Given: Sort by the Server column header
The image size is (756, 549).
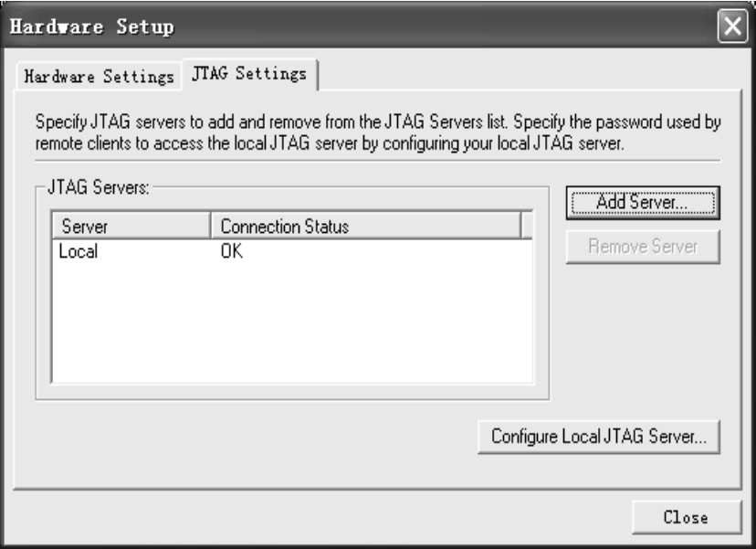Looking at the screenshot, I should [x=131, y=226].
